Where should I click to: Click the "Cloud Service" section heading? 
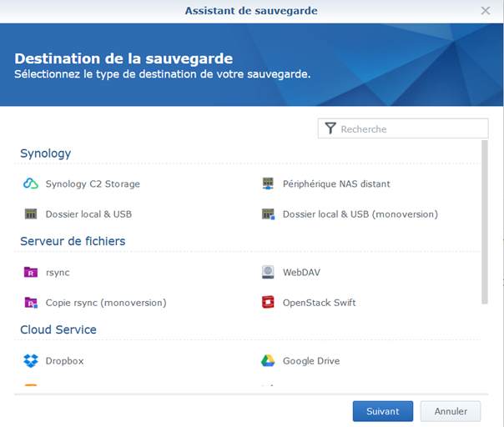click(58, 329)
